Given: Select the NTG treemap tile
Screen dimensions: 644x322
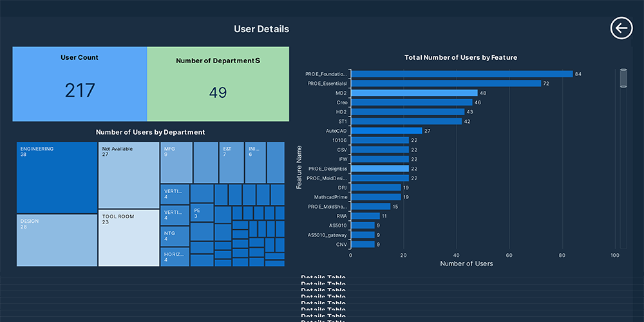Looking at the screenshot, I should click(x=175, y=236).
